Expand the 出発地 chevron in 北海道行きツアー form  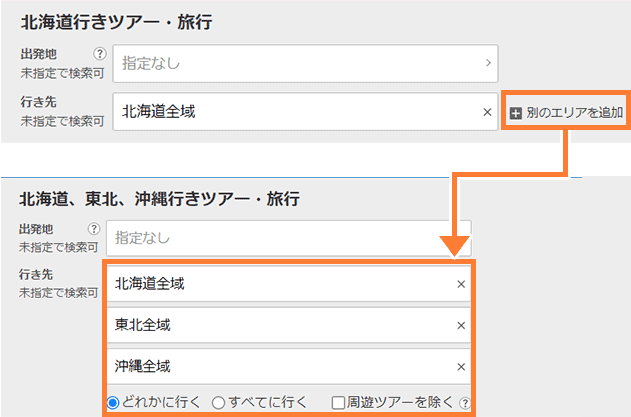pyautogui.click(x=487, y=63)
